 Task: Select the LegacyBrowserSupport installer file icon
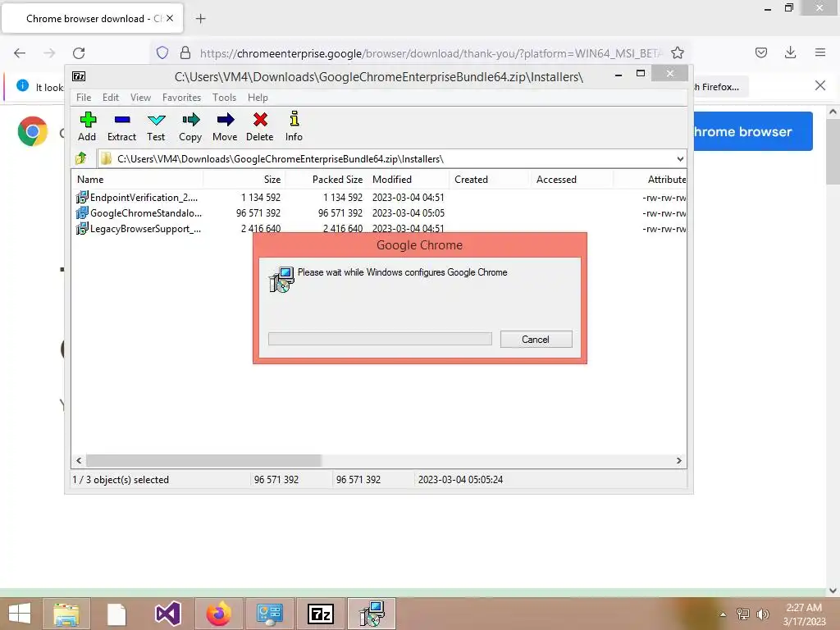pos(82,229)
